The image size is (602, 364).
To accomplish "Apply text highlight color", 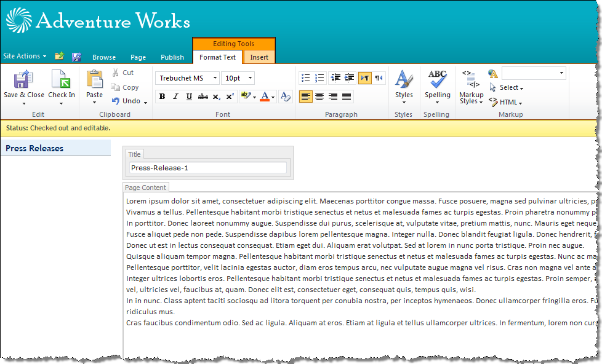I will click(245, 96).
